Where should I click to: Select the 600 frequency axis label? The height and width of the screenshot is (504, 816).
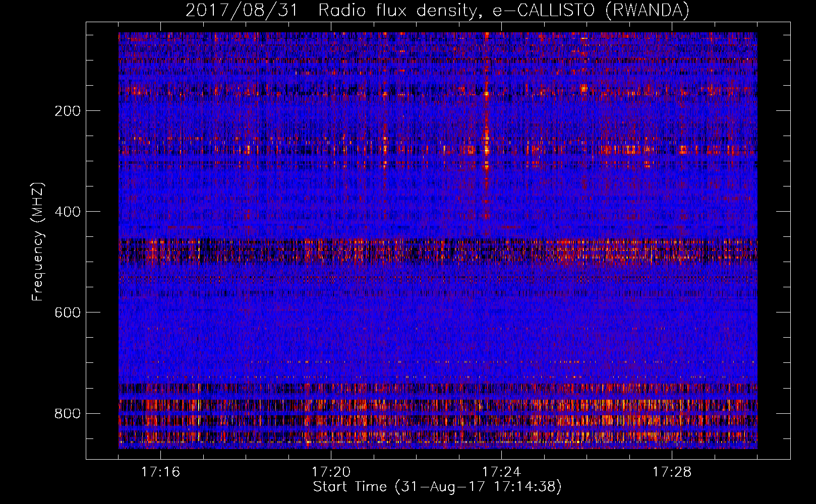coord(68,312)
